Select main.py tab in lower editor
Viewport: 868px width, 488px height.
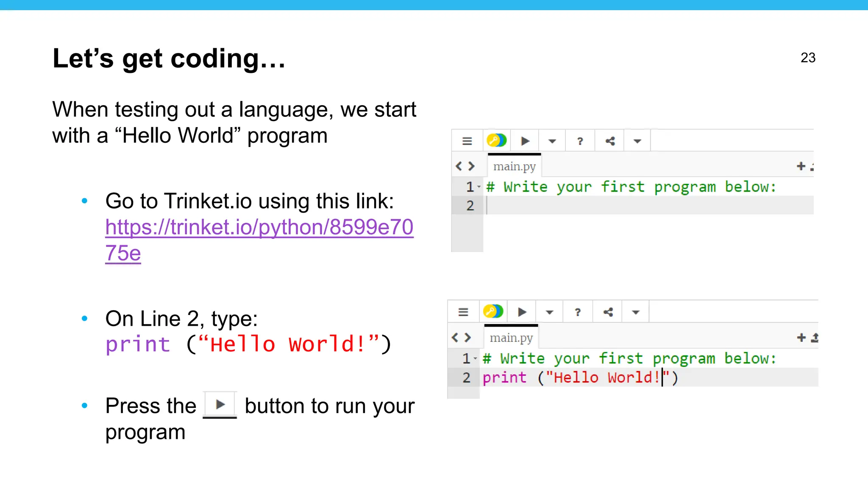(x=511, y=338)
